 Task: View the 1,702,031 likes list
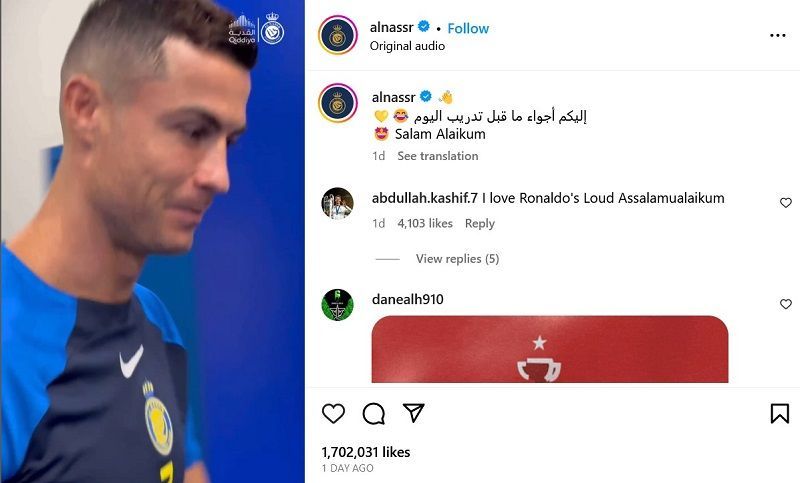coord(365,452)
